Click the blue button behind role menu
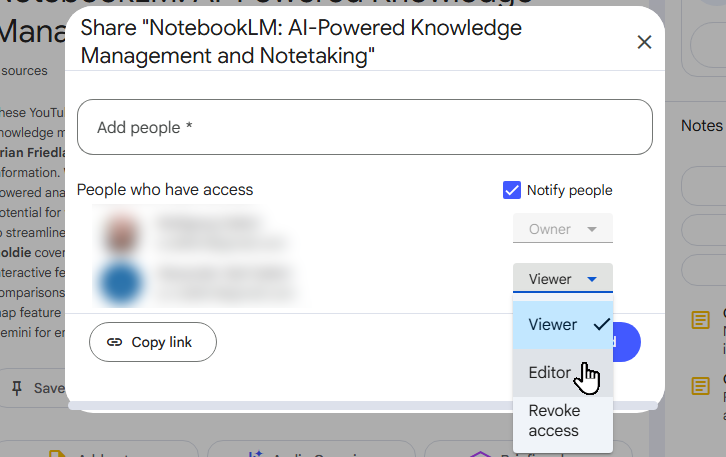The height and width of the screenshot is (457, 726). point(627,342)
